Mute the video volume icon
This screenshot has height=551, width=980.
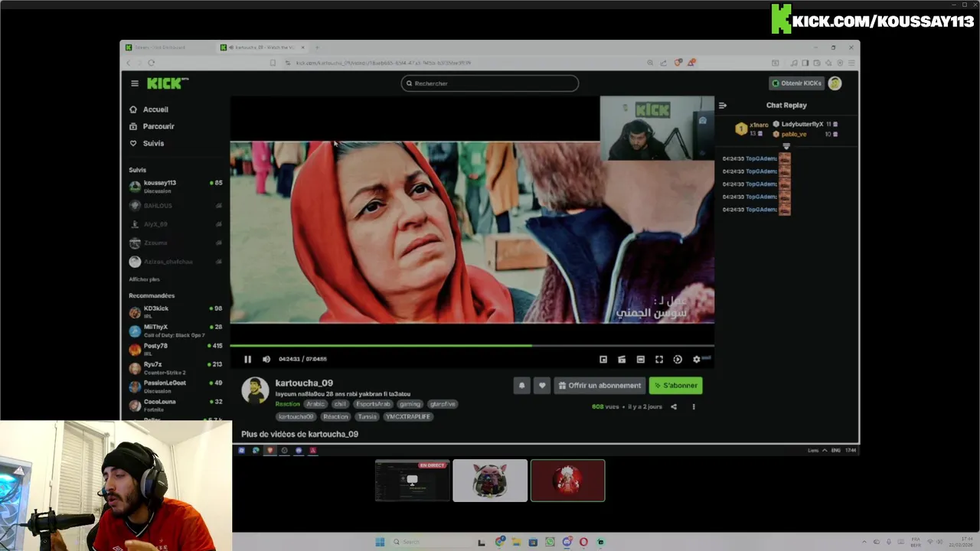click(266, 359)
